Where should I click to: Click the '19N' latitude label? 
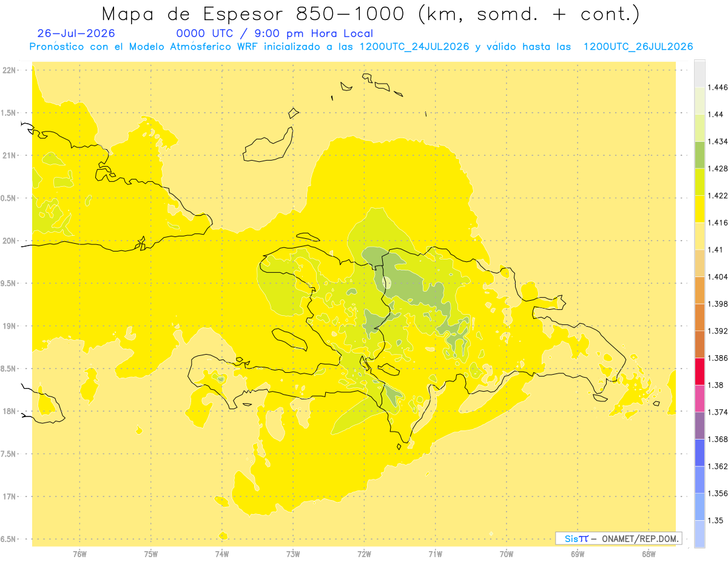pyautogui.click(x=9, y=326)
